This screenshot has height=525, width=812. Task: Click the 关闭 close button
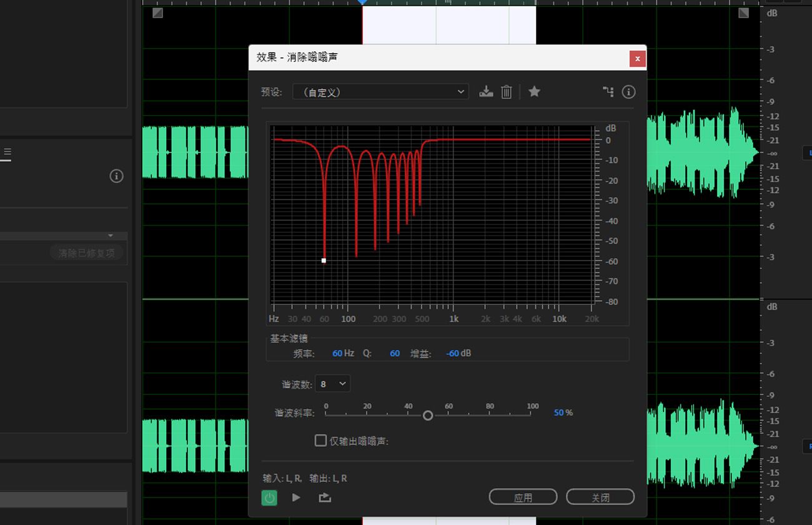600,497
